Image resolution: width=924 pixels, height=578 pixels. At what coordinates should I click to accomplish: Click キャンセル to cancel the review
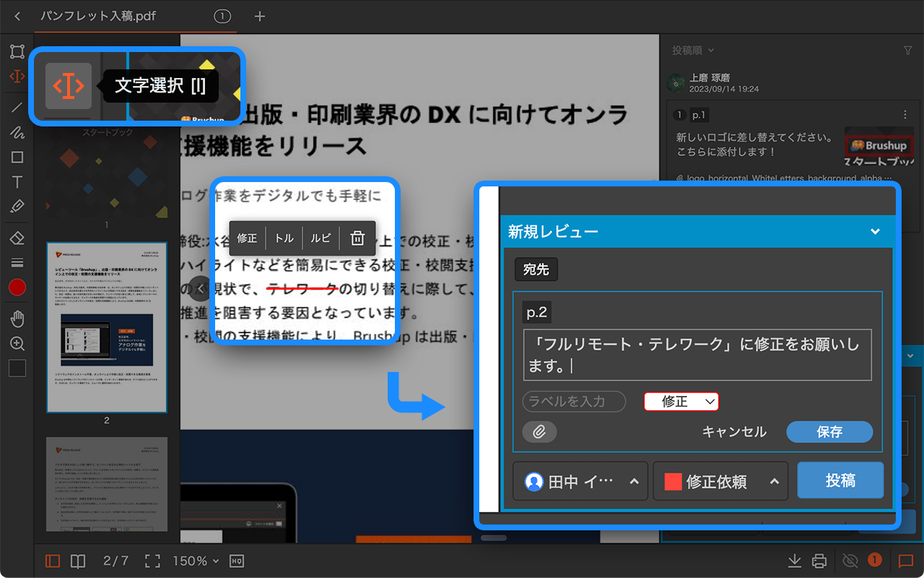tap(734, 432)
